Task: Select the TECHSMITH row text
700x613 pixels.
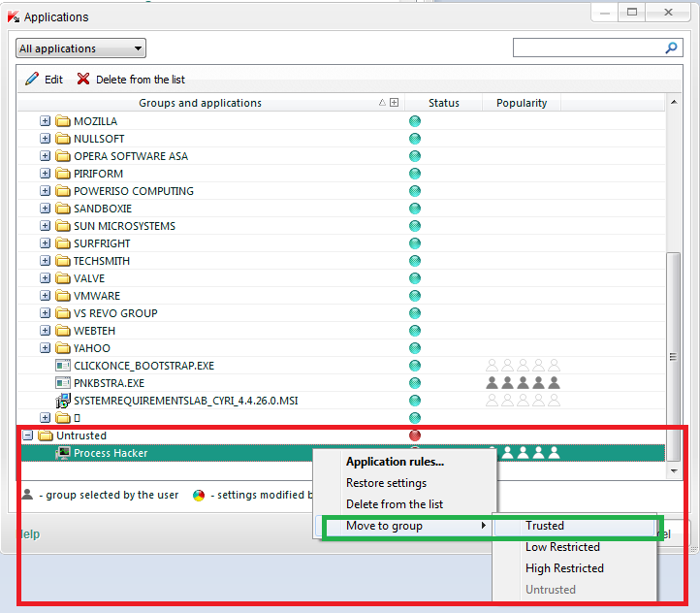Action: click(x=102, y=261)
